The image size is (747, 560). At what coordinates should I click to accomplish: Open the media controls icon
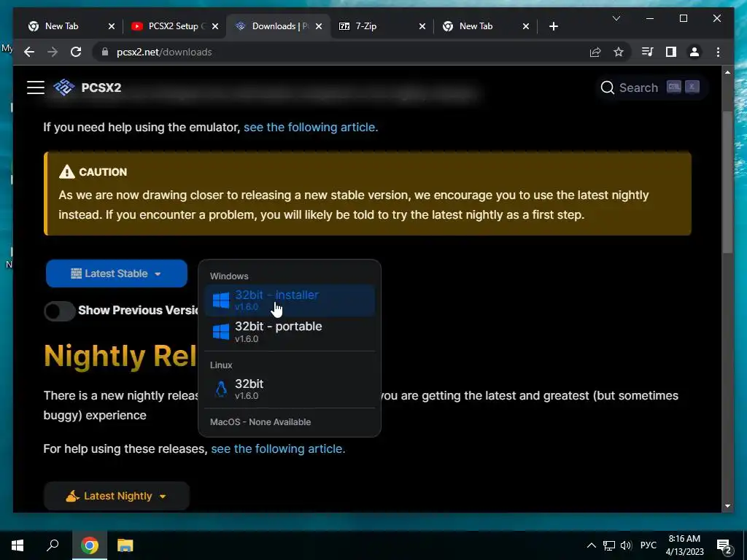(x=648, y=52)
